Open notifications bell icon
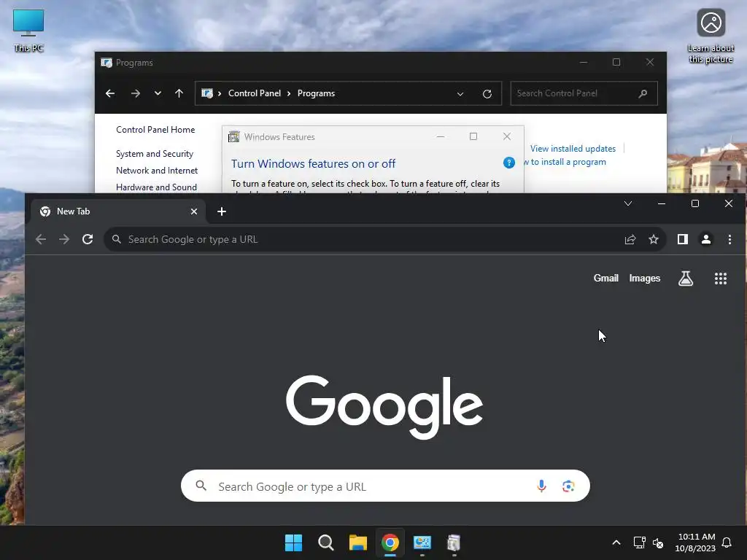The image size is (747, 560). pyautogui.click(x=727, y=542)
